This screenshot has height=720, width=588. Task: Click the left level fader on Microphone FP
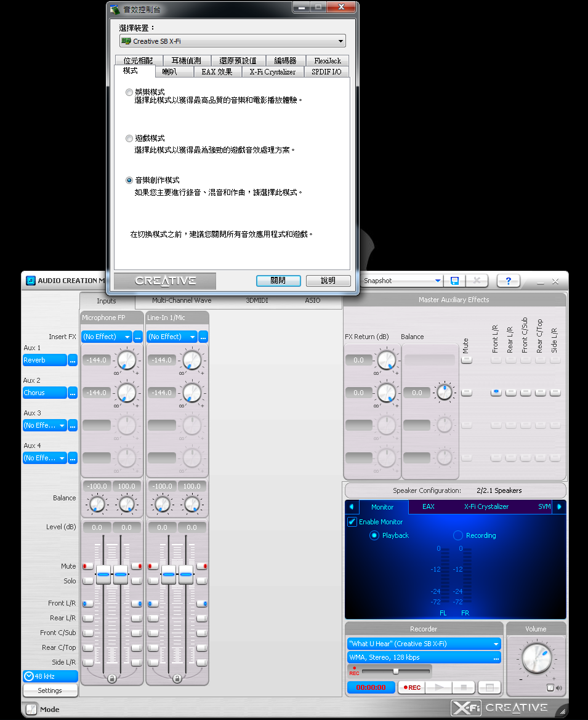(x=103, y=574)
